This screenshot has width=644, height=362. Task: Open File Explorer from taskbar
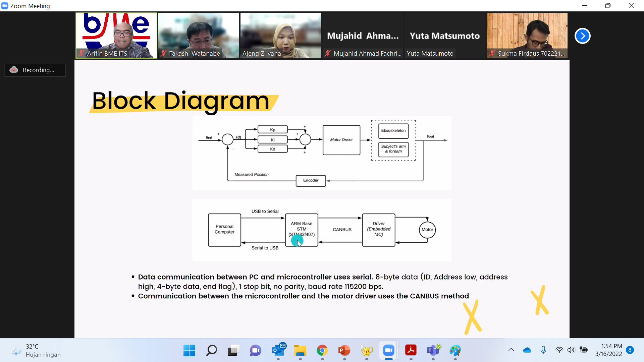[300, 351]
